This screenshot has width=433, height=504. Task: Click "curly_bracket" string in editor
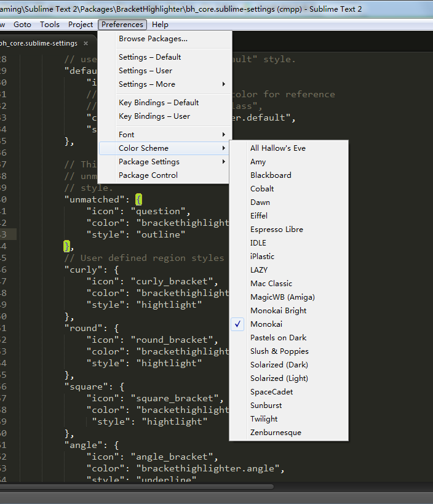click(172, 282)
